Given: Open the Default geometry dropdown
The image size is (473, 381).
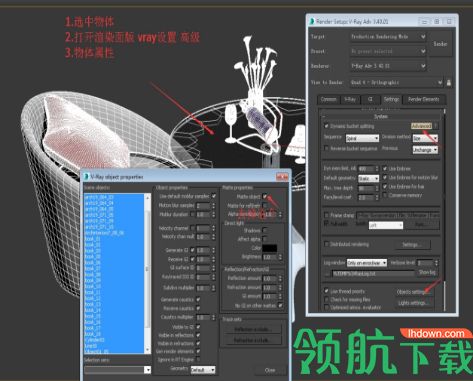Looking at the screenshot, I should pos(368,179).
